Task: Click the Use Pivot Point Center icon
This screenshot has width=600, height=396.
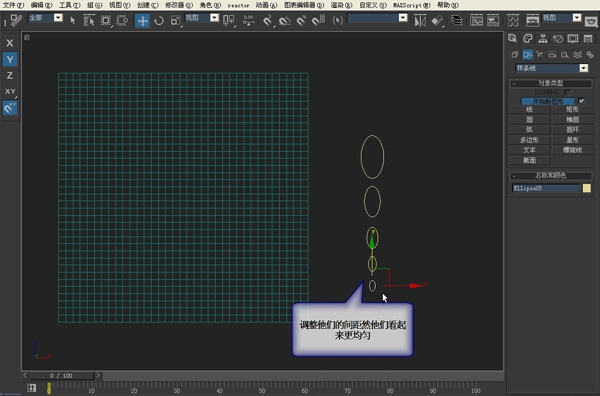Action: pos(228,20)
